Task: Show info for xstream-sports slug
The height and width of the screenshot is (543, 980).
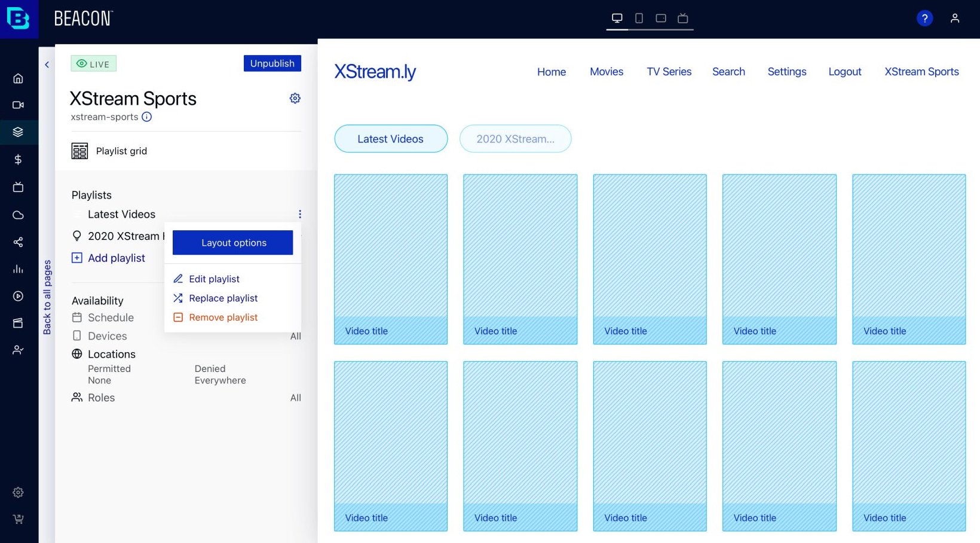Action: click(x=147, y=117)
